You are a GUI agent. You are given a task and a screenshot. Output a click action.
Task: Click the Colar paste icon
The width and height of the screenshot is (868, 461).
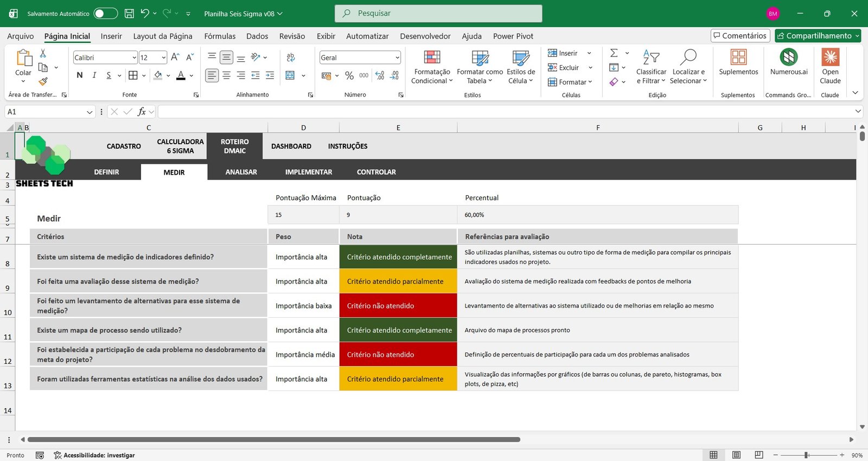point(23,57)
